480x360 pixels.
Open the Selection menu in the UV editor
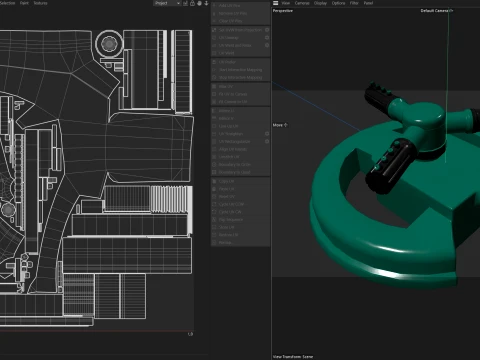(7, 3)
